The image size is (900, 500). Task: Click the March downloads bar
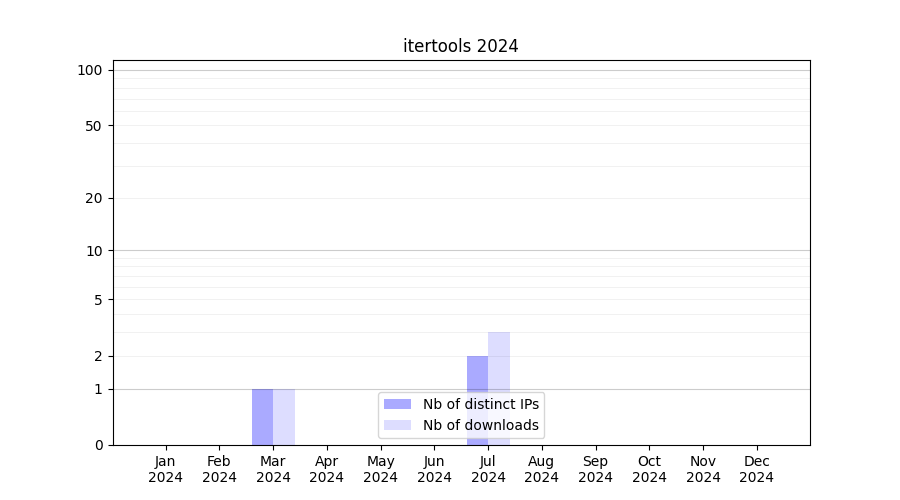(284, 417)
